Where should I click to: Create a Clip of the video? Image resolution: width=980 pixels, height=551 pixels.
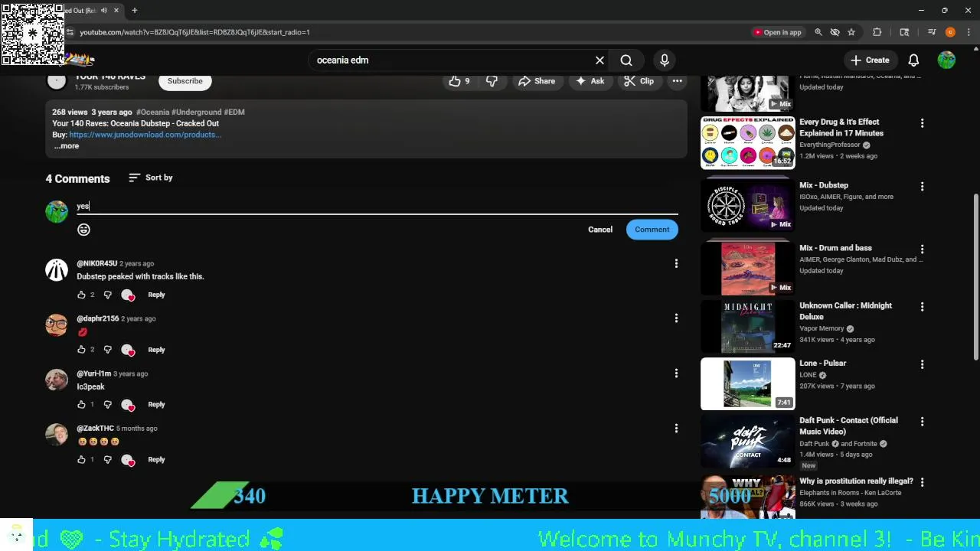coord(639,81)
